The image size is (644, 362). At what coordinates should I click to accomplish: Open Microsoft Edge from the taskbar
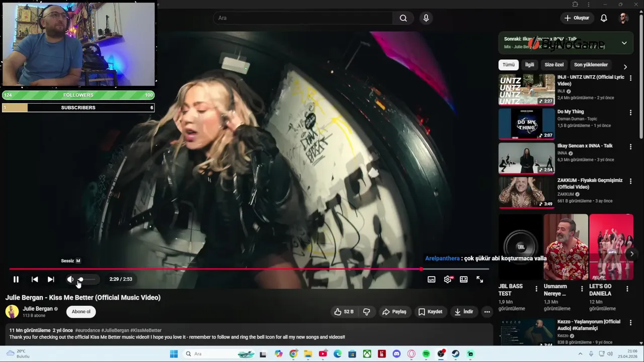tap(338, 354)
